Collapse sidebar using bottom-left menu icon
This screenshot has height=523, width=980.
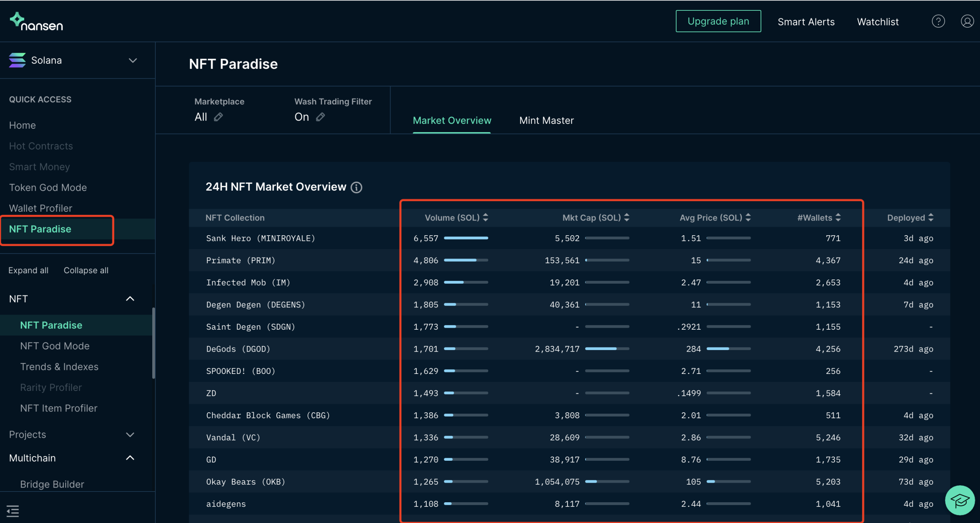tap(13, 511)
